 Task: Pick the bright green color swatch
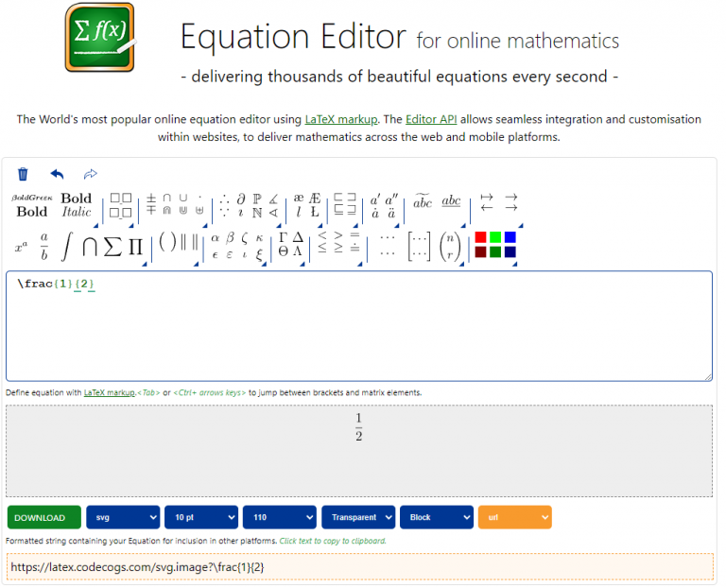click(495, 237)
